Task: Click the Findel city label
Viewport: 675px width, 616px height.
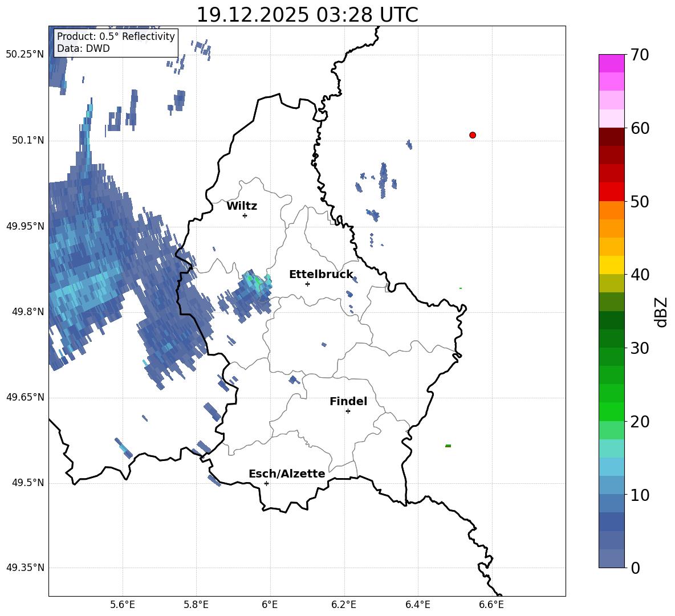Action: point(348,401)
